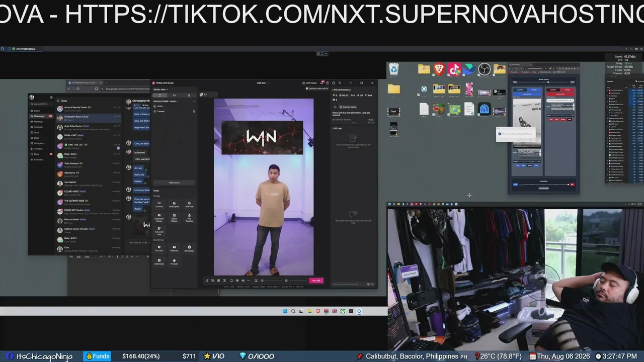Open the Jose Gabriel chat
Screen dimensions: 644x362
pos(89,183)
